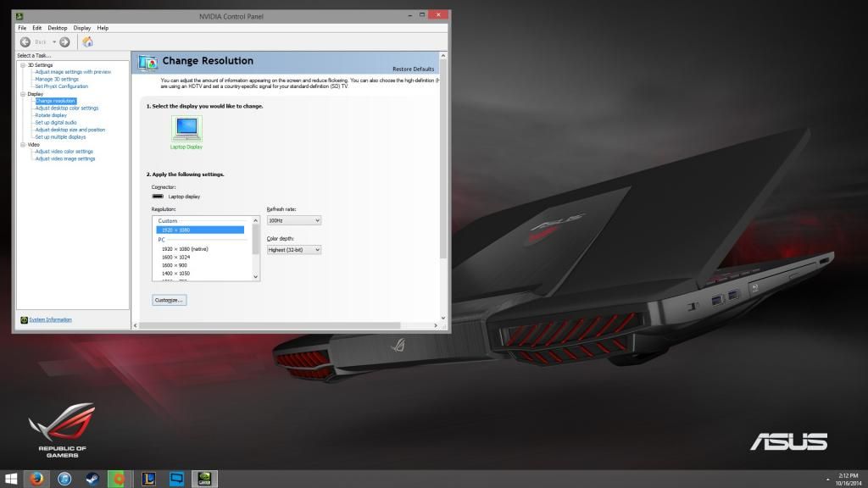Image resolution: width=868 pixels, height=488 pixels.
Task: Click the Forward arrow button
Action: click(x=64, y=42)
